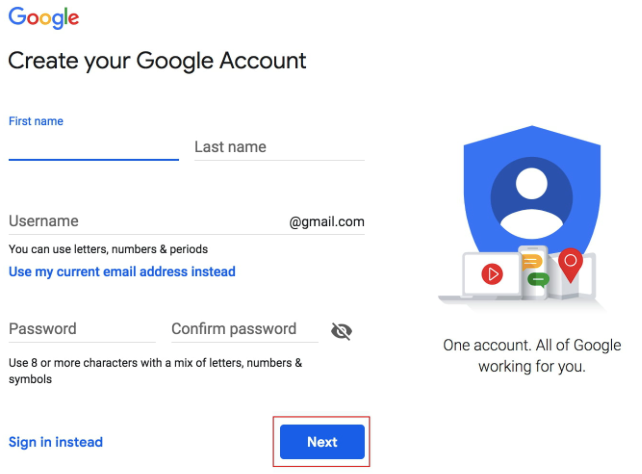
Task: Click the red map pin icon
Action: (x=570, y=264)
